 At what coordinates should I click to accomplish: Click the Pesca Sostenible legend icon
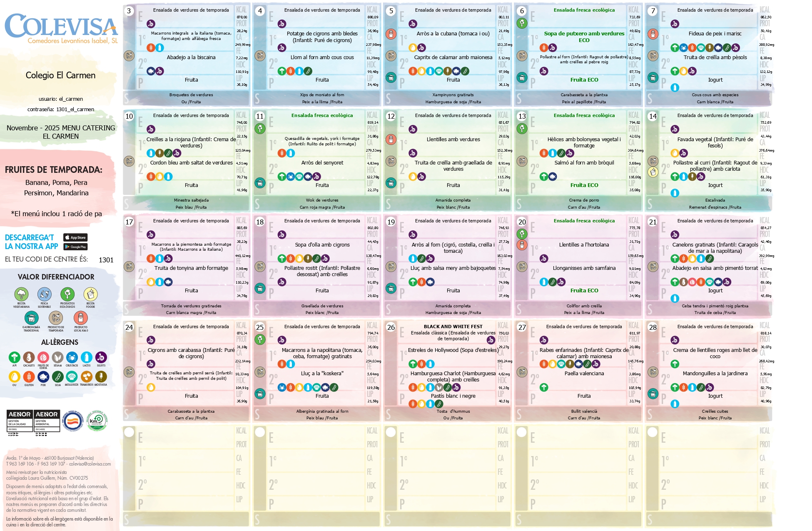pos(44,294)
